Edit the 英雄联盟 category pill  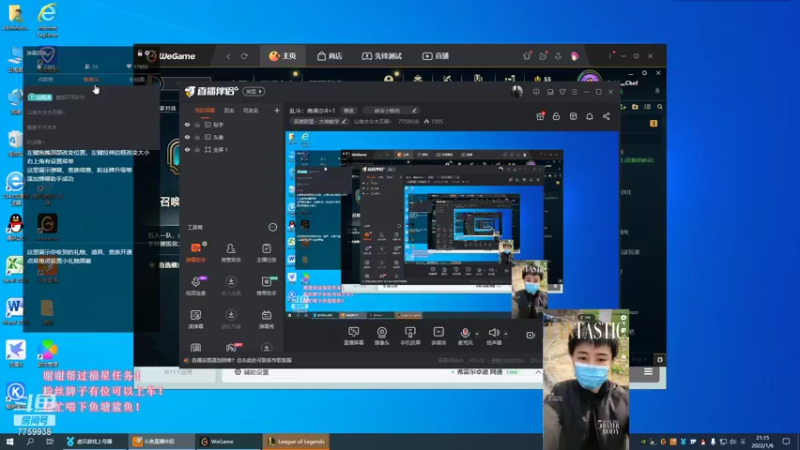coord(320,121)
